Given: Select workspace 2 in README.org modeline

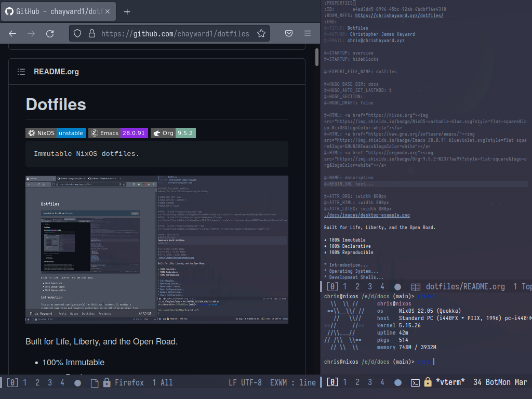Looking at the screenshot, I should (x=357, y=287).
